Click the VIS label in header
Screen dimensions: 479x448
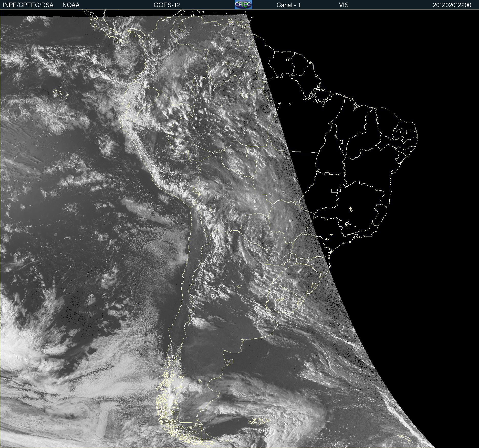[x=344, y=5]
